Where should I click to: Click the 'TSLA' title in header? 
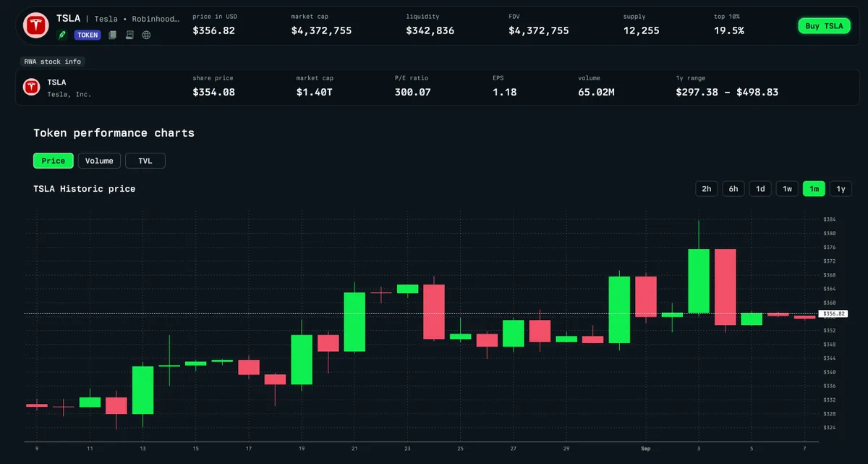pos(68,19)
